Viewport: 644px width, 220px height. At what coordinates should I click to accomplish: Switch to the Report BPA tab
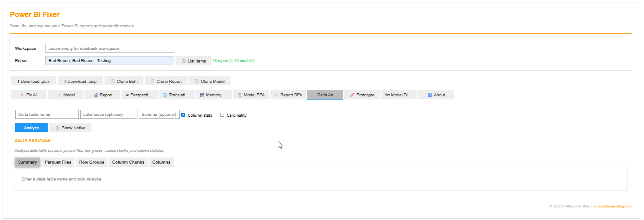(x=288, y=95)
